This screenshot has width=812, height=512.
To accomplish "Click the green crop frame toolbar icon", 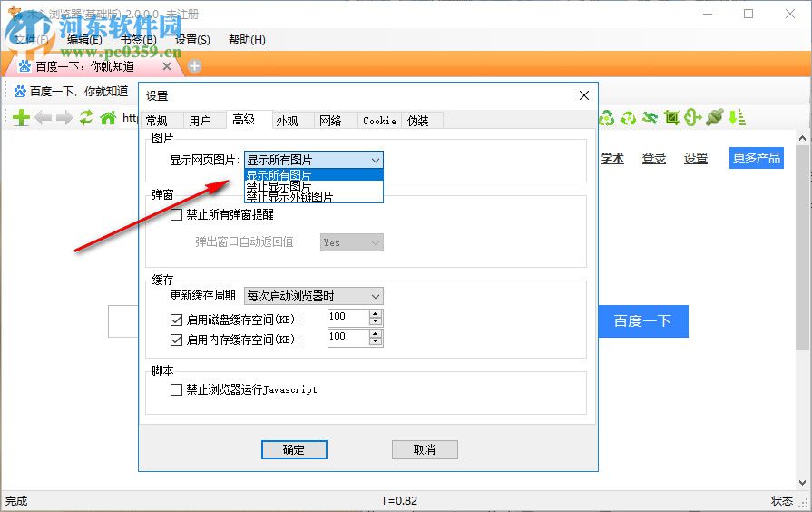I will click(x=671, y=118).
